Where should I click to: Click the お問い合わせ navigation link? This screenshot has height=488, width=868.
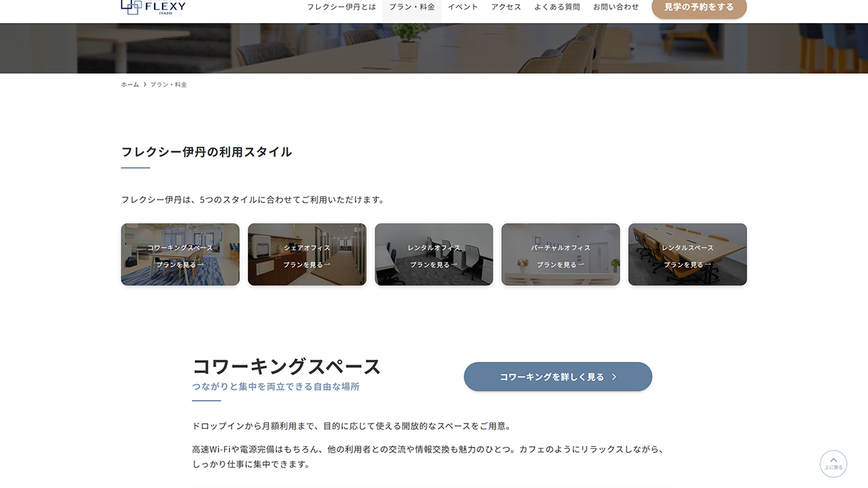tap(616, 7)
